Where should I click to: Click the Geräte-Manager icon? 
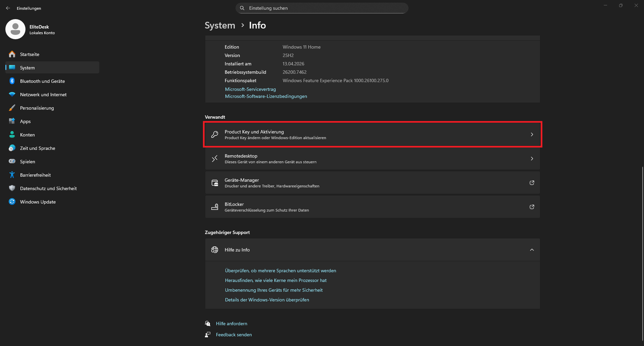point(215,183)
